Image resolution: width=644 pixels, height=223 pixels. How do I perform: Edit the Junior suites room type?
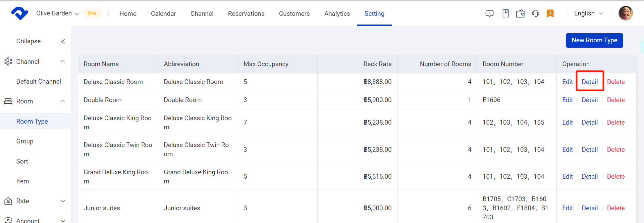pos(567,208)
